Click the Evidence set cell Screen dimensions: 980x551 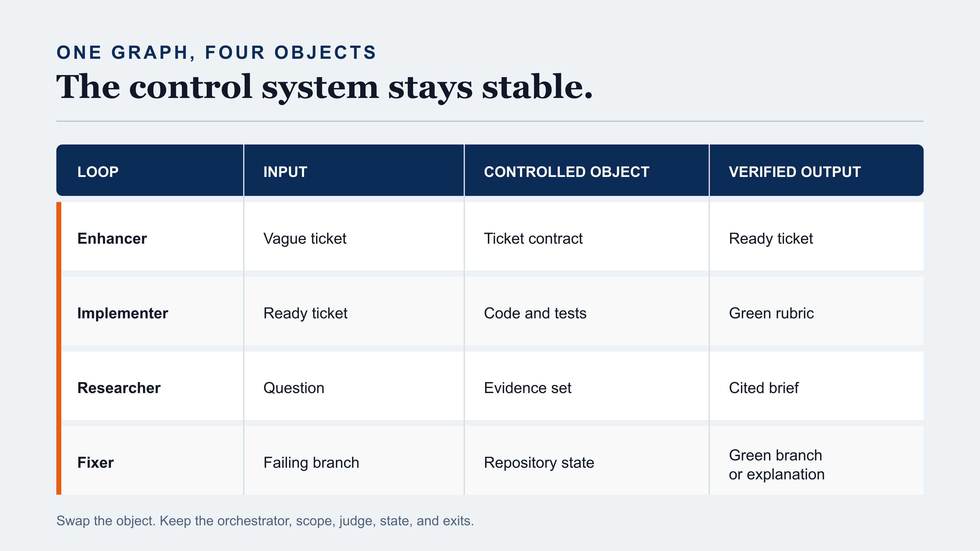(x=527, y=388)
